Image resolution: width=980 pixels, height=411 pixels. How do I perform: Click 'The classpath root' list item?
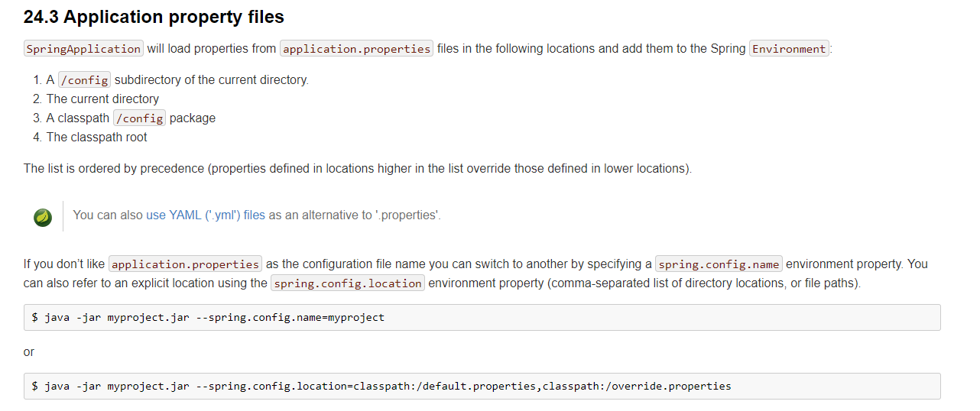point(97,138)
